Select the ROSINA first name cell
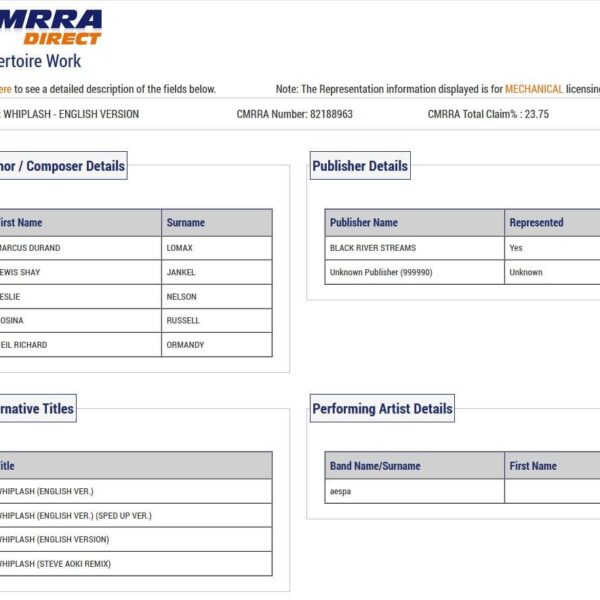 (80, 321)
